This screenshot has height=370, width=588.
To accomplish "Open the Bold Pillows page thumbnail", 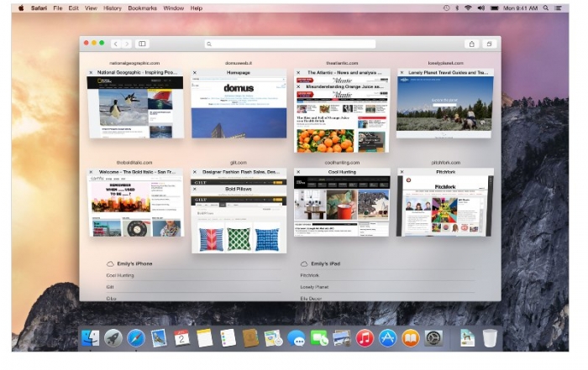I will (239, 223).
